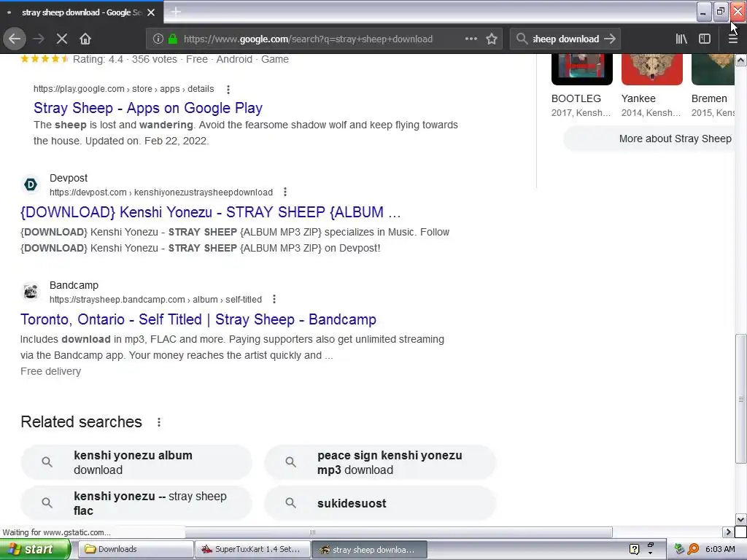Open the Devpost Kenshi Yonezu download result

click(x=211, y=212)
